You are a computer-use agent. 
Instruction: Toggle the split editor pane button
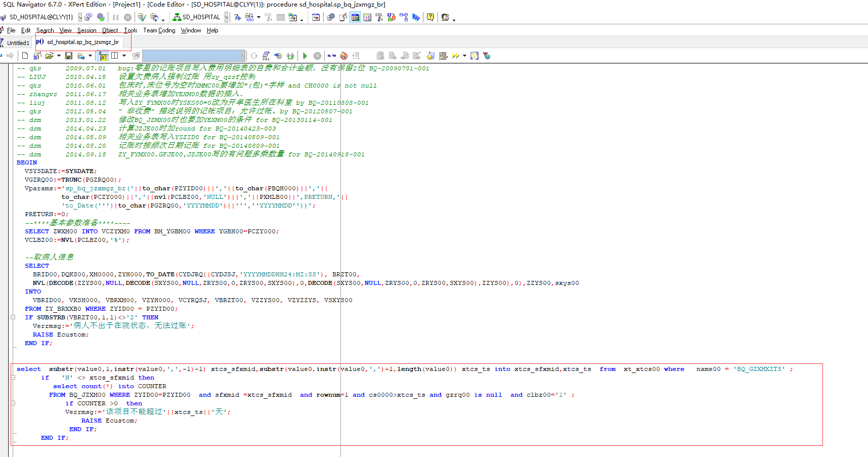115,56
